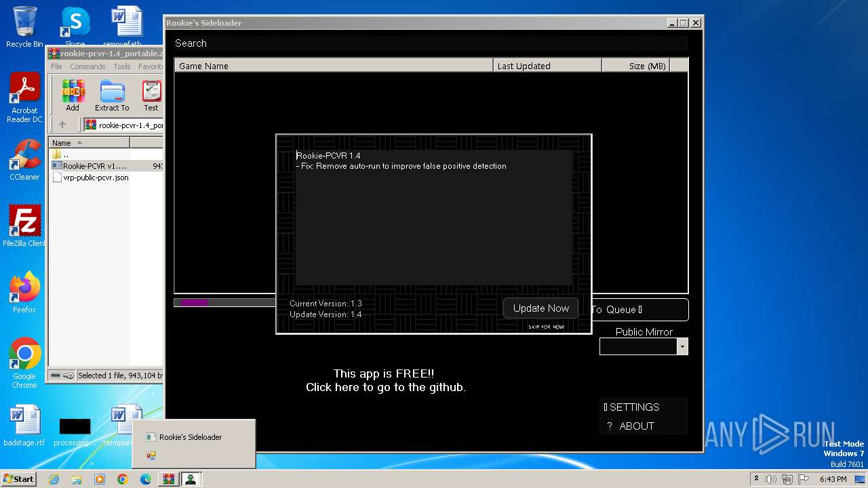The width and height of the screenshot is (868, 488).
Task: Select the processing... black thumbnail file
Action: tap(75, 432)
